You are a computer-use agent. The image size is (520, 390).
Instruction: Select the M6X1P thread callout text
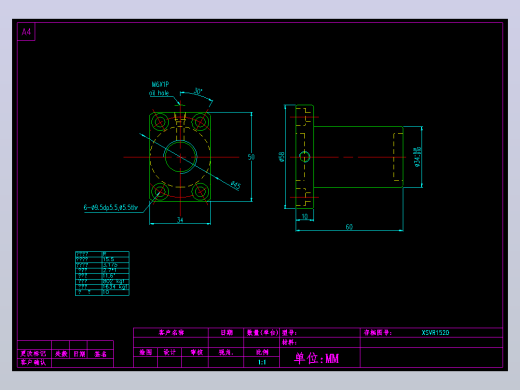click(x=160, y=84)
